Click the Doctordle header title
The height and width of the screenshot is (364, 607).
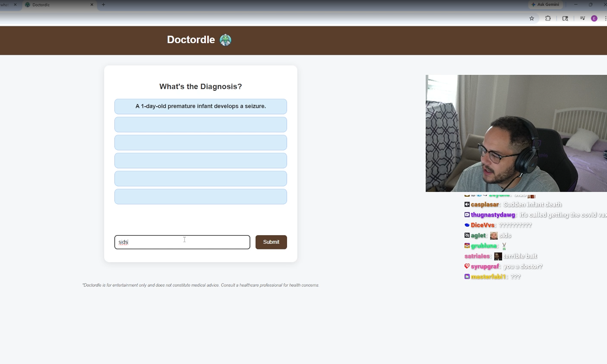[x=191, y=40]
